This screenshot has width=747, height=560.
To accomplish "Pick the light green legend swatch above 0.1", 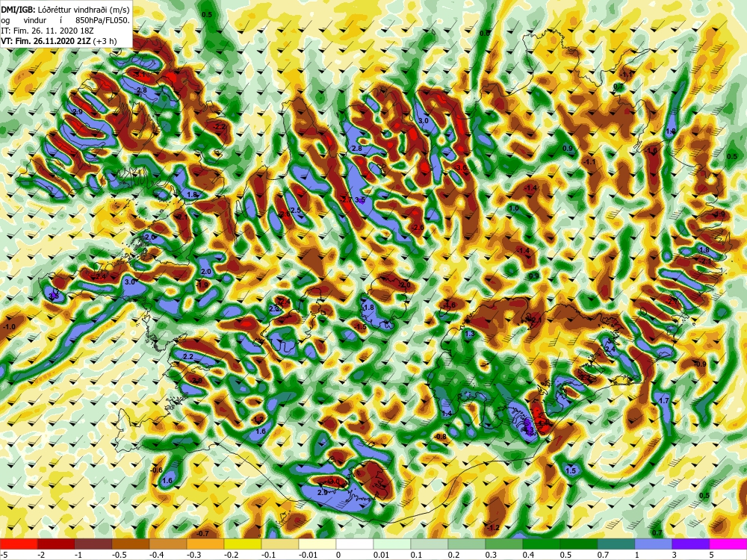I will point(430,544).
